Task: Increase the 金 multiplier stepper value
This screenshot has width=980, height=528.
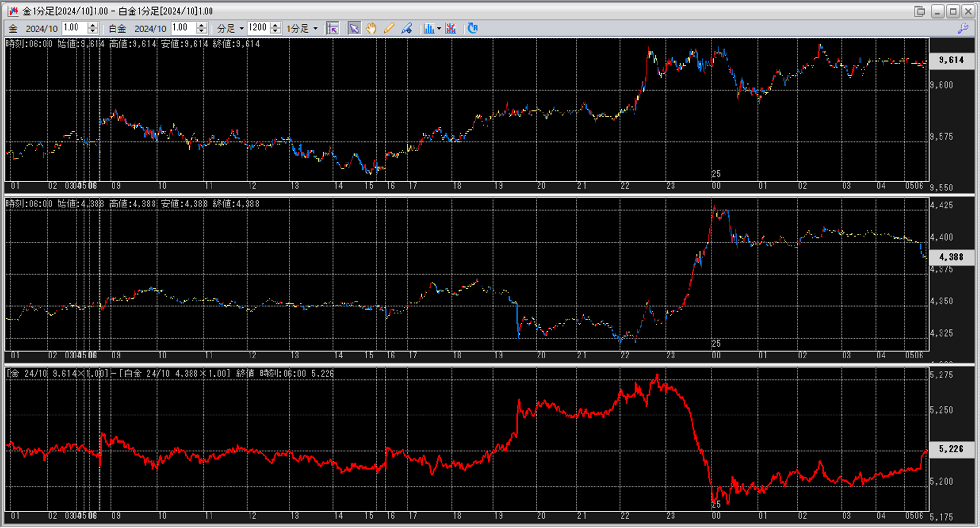Action: coord(93,25)
